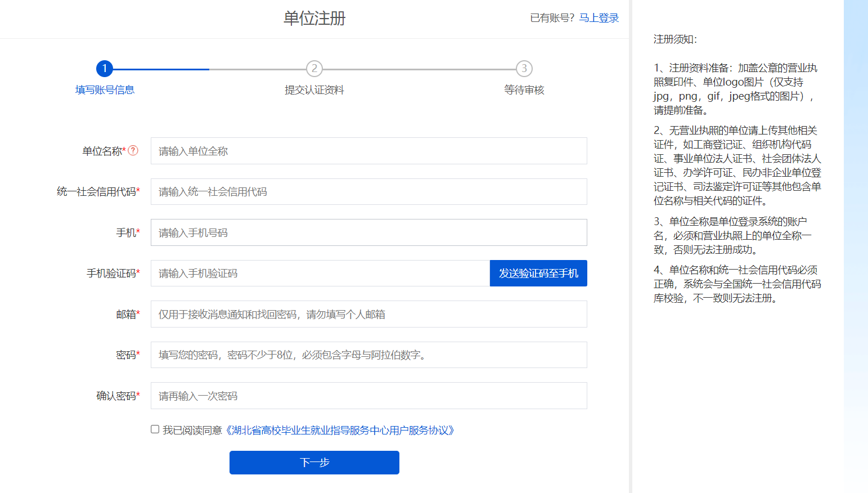
Task: Tick the user agreement checkbox
Action: 155,429
